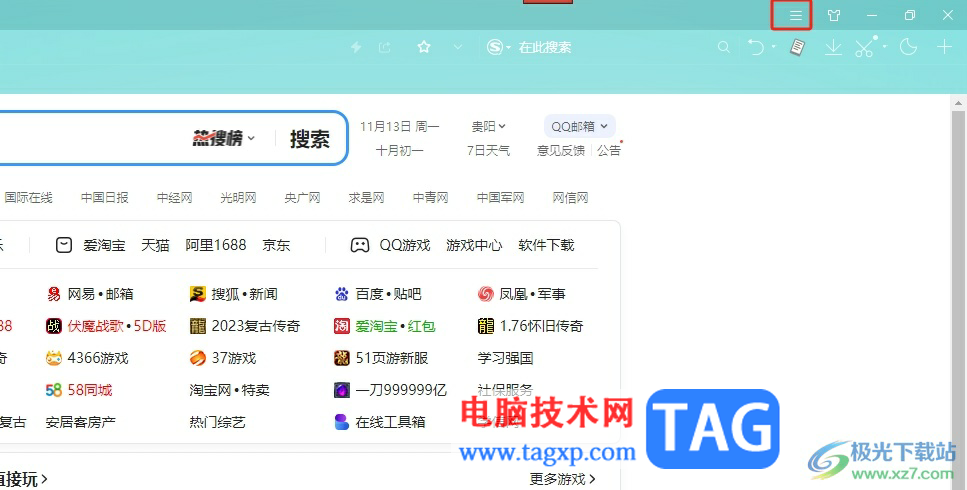Image resolution: width=967 pixels, height=490 pixels.
Task: Focus the 在此搜索 search box
Action: coord(545,47)
